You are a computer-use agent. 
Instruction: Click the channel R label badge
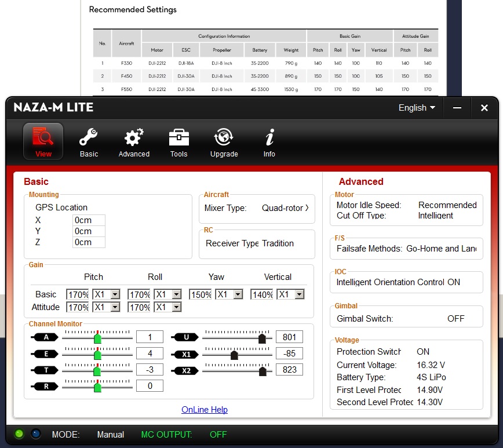point(45,387)
